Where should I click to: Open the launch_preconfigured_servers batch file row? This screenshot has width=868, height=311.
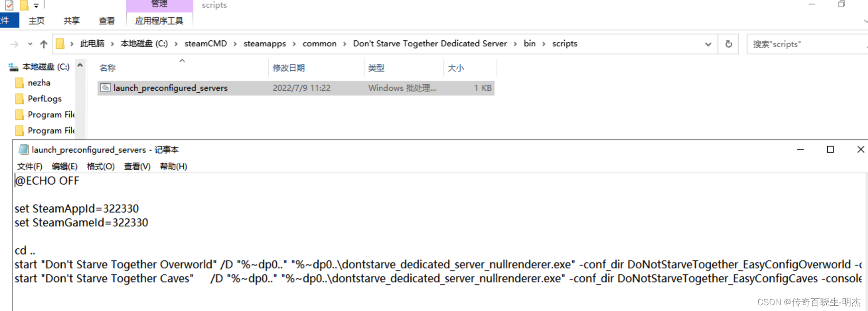pyautogui.click(x=296, y=88)
